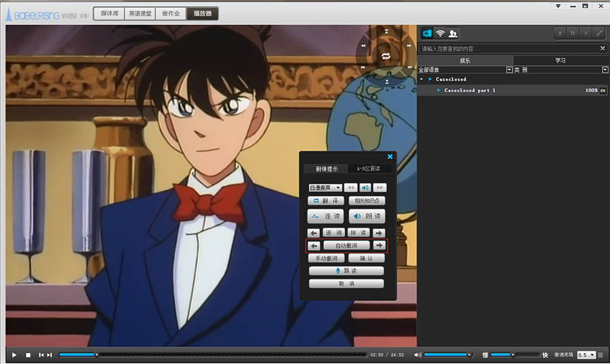Click the 连读 linked reading button
Screen dimensions: 610x364
tap(325, 216)
